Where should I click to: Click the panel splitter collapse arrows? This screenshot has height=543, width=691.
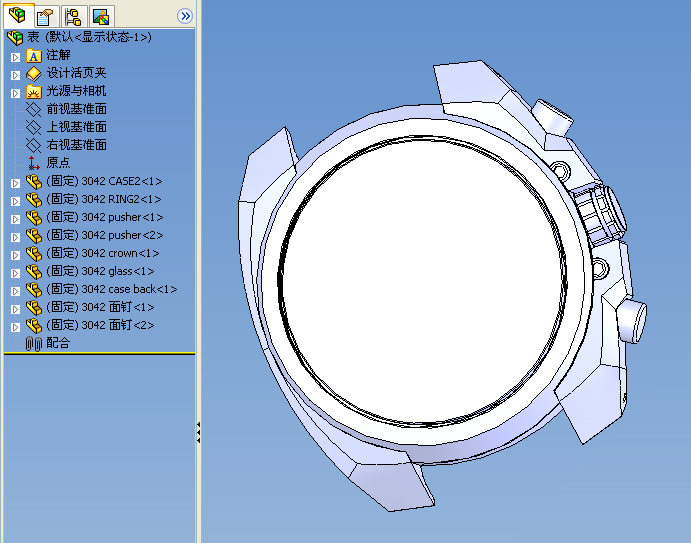[x=198, y=432]
